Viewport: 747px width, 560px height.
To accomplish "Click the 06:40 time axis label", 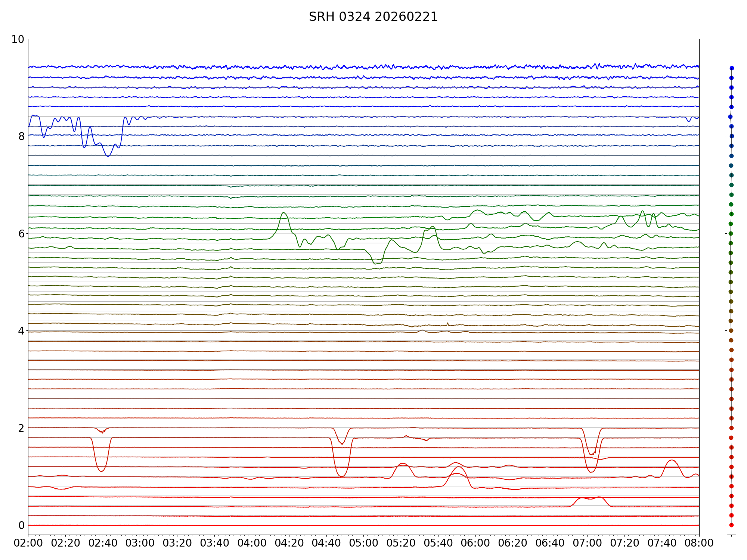I will [550, 543].
